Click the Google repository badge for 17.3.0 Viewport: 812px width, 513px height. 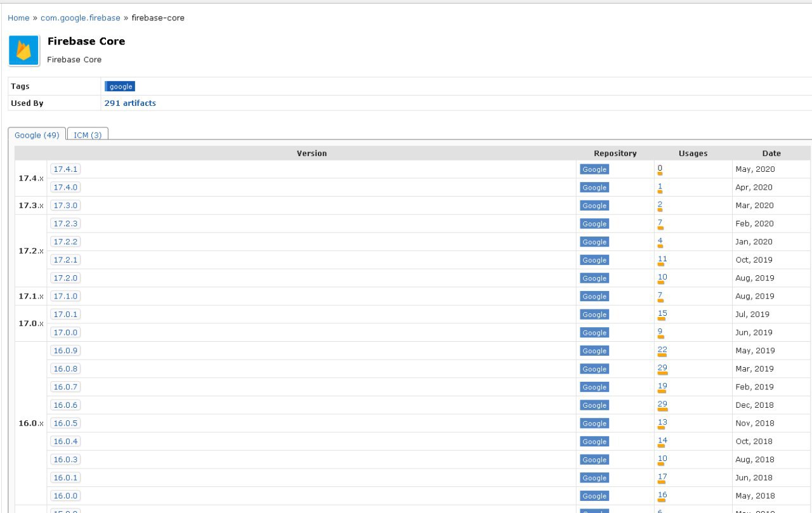pyautogui.click(x=594, y=205)
